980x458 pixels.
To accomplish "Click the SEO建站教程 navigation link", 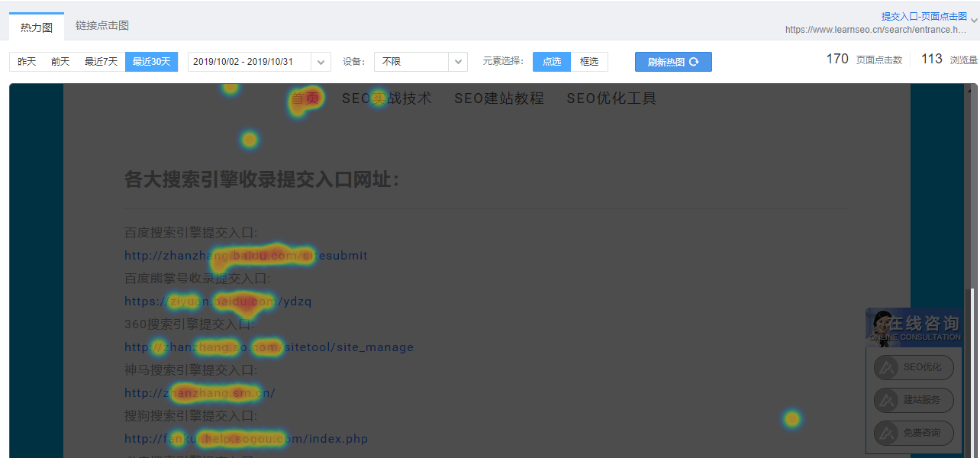I will coord(499,98).
